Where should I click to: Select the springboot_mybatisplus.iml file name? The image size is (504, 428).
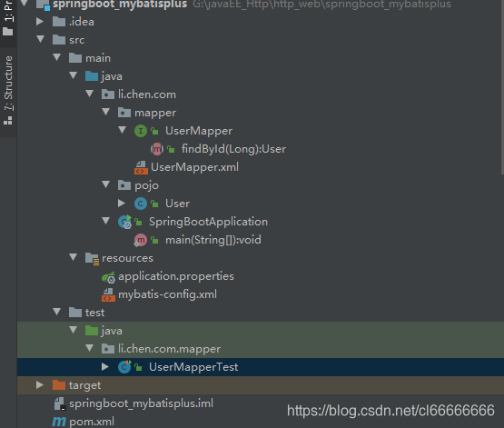(141, 403)
